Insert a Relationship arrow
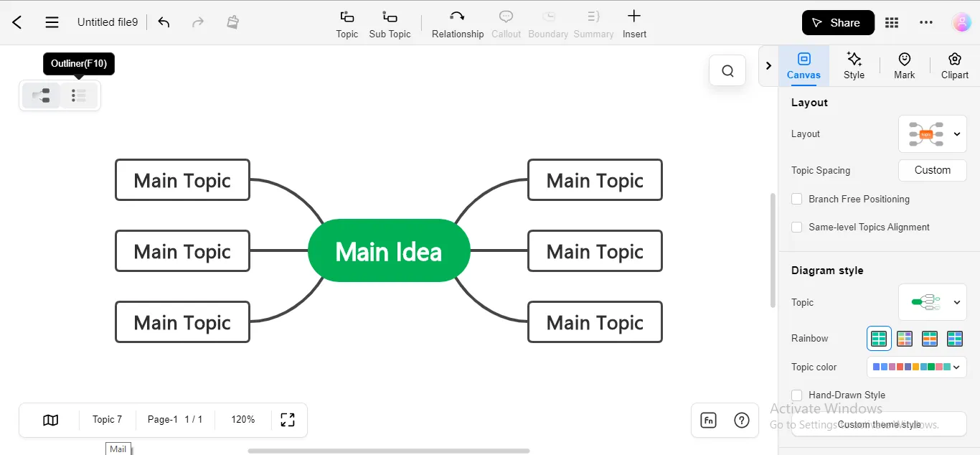This screenshot has width=980, height=455. (x=457, y=24)
